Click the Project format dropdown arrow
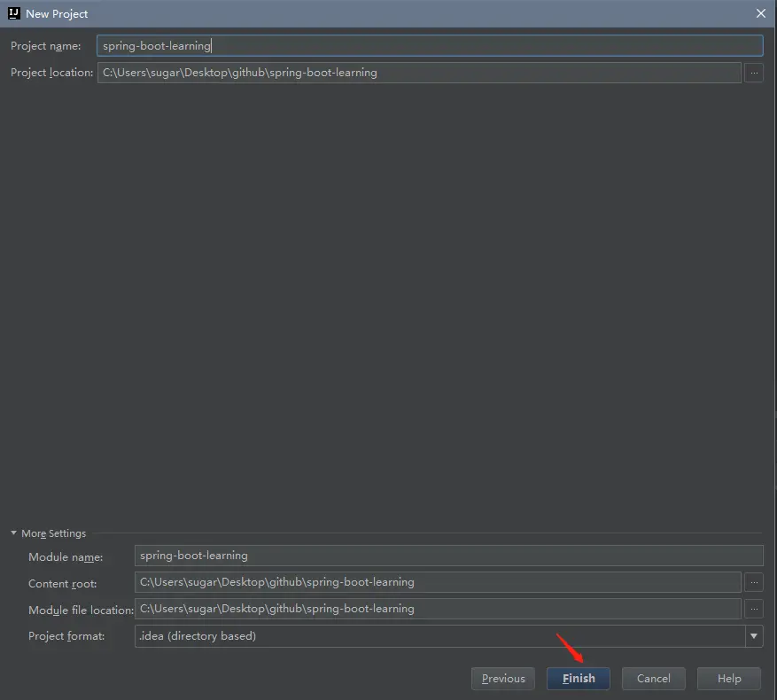Screen dimensions: 777x700 [754, 636]
